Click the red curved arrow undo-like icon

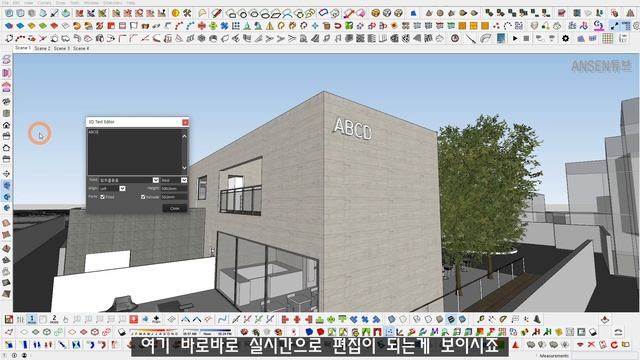point(338,26)
